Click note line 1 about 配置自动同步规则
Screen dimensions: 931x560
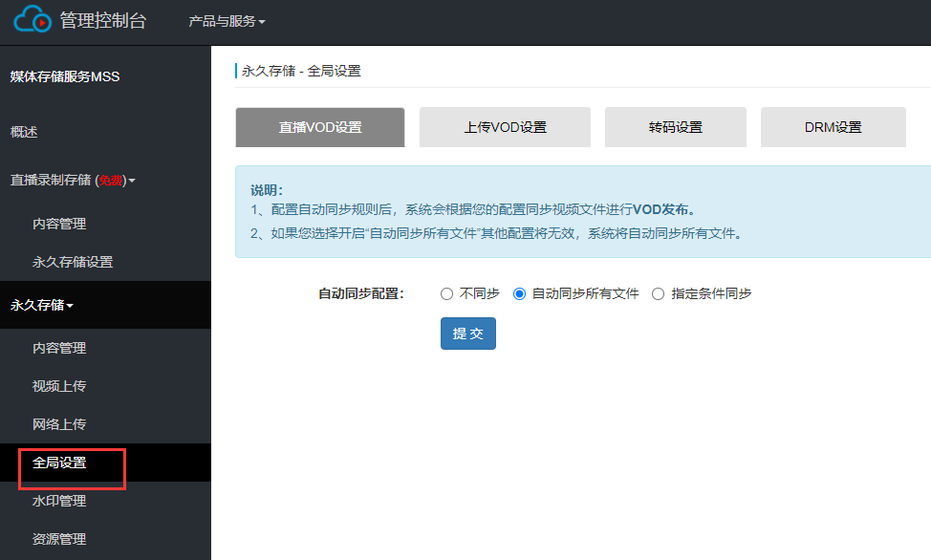(x=474, y=209)
